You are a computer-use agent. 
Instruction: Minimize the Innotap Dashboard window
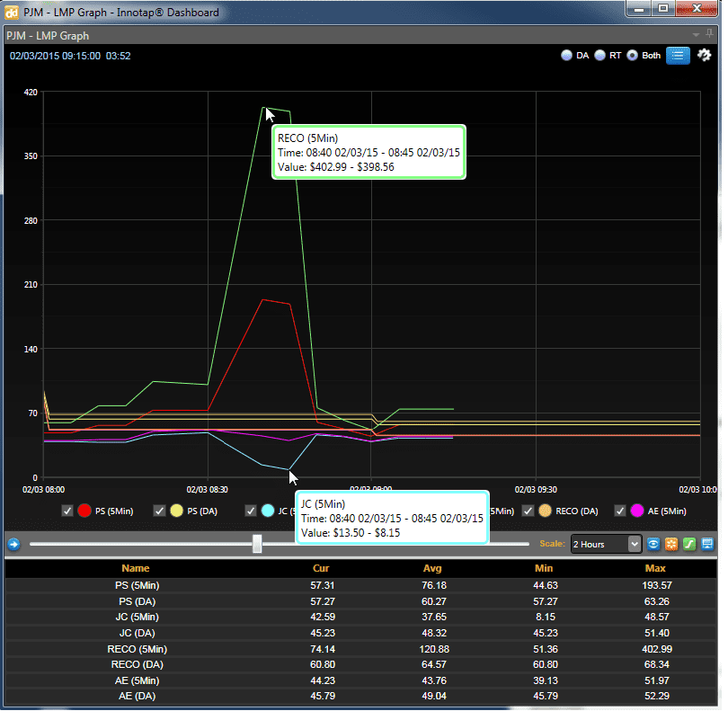pyautogui.click(x=639, y=8)
